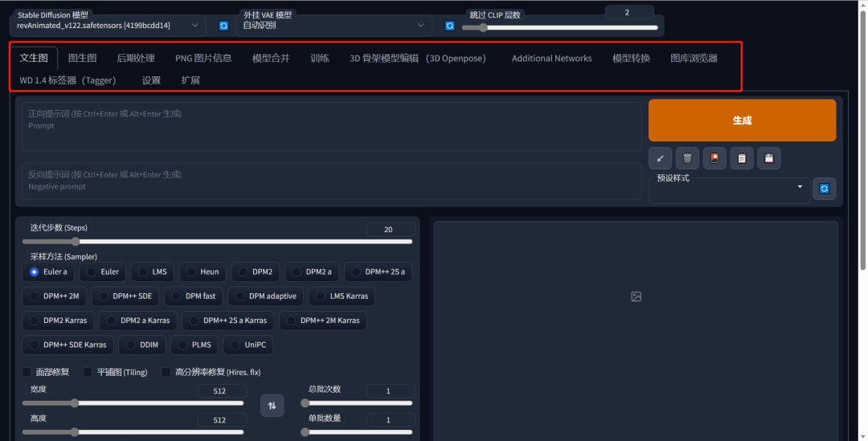Choose the PLMS sampler
The image size is (868, 441).
194,345
